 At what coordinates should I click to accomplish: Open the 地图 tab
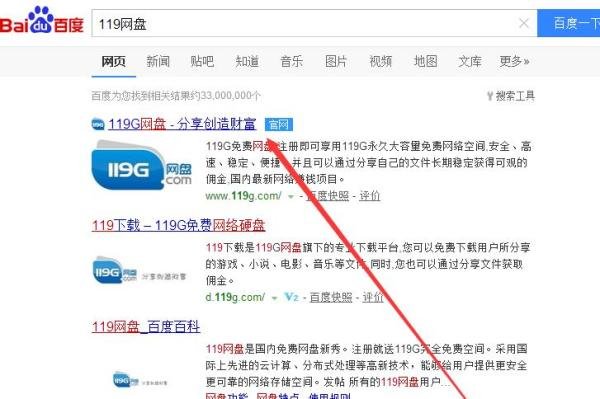click(425, 61)
